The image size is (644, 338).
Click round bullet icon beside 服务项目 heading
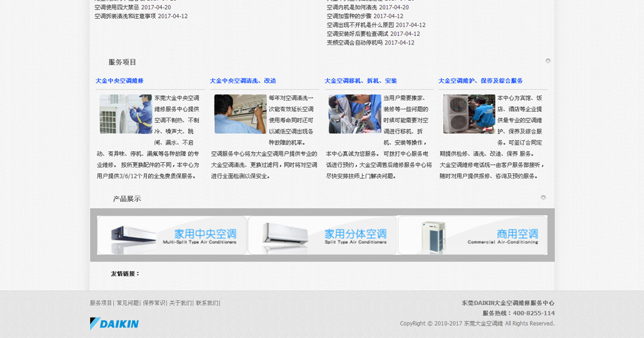tap(547, 61)
